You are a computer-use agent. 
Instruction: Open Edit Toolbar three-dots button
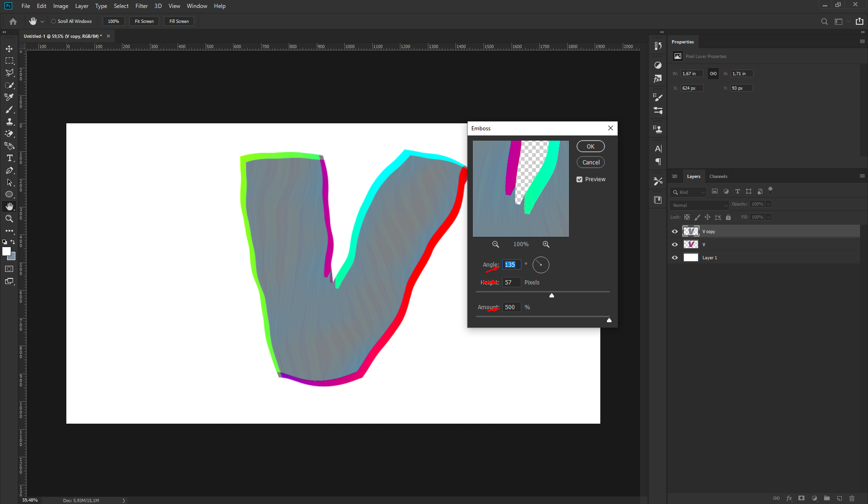(9, 231)
